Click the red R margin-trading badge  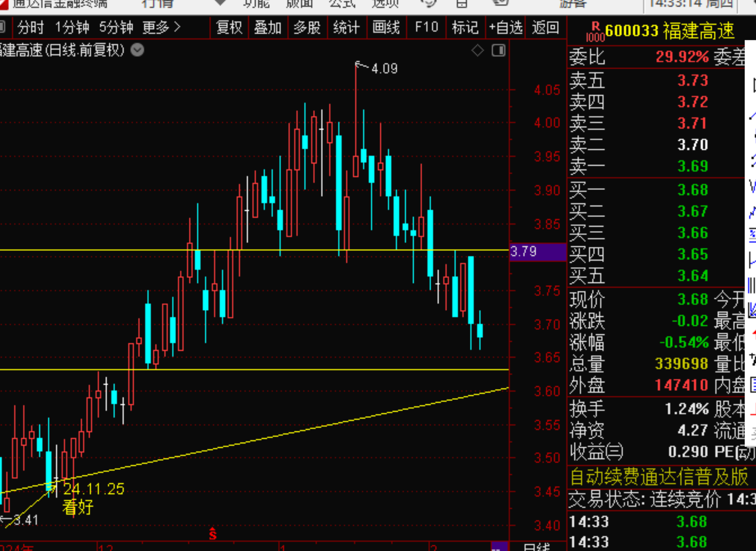[x=596, y=26]
